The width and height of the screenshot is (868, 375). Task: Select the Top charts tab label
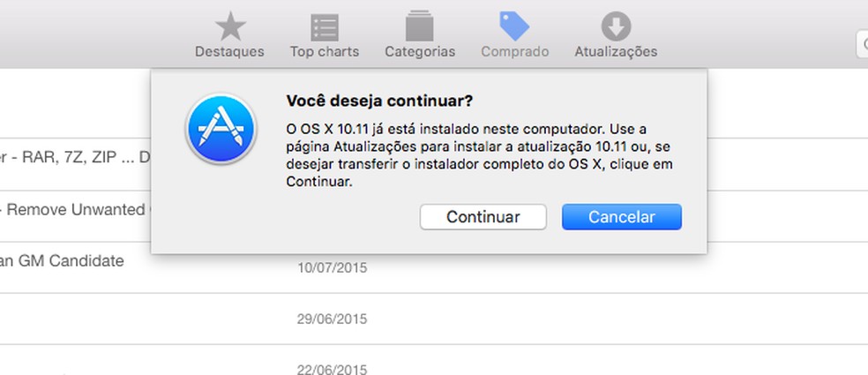[325, 51]
